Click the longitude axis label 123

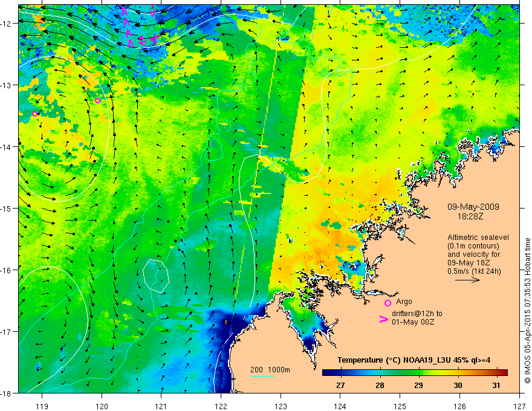pyautogui.click(x=281, y=406)
